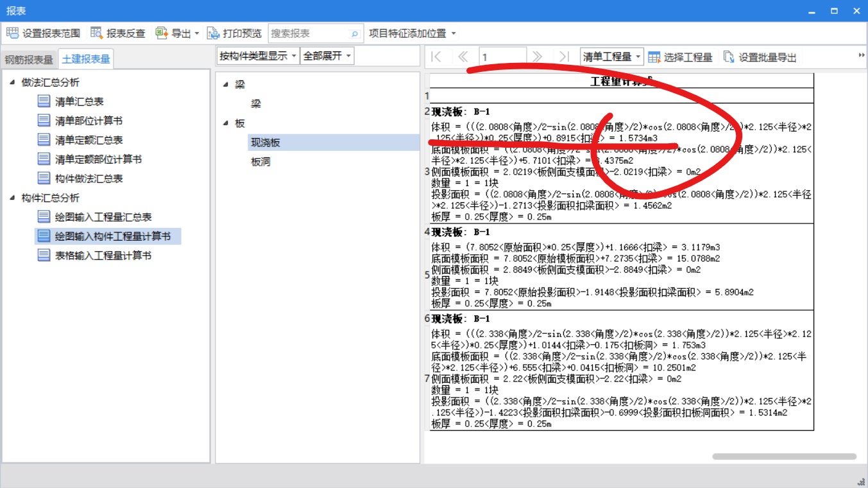This screenshot has width=868, height=488.
Task: Switch to 土建报表量 tab
Action: tap(86, 59)
